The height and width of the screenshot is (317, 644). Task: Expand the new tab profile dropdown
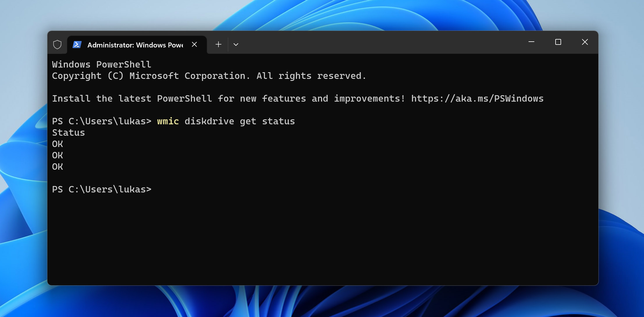[236, 45]
